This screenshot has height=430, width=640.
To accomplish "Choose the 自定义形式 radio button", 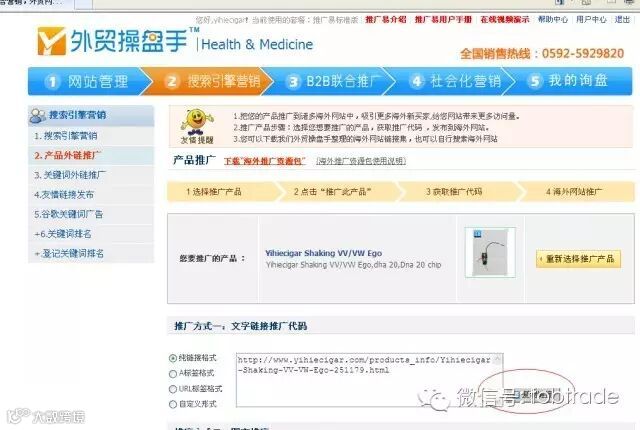I will pyautogui.click(x=173, y=404).
